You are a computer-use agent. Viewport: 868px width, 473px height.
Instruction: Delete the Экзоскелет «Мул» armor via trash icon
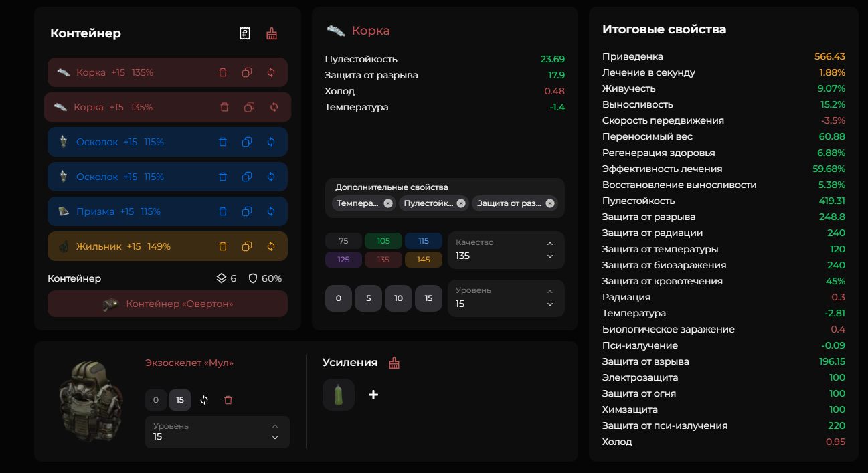coord(228,400)
